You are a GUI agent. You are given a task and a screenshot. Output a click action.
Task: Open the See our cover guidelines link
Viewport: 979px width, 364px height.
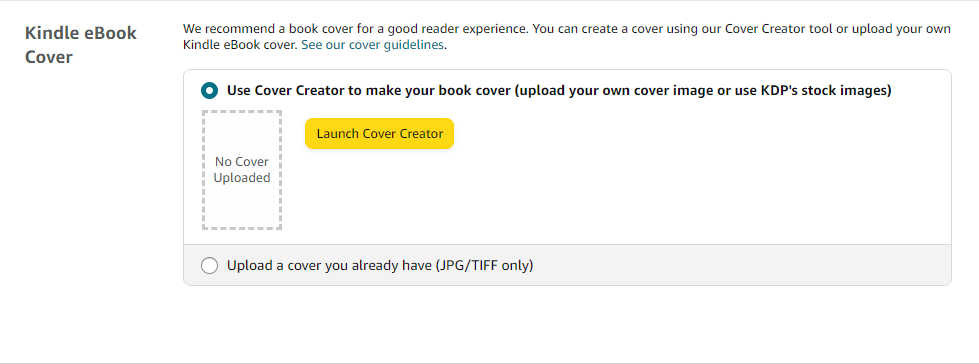373,45
